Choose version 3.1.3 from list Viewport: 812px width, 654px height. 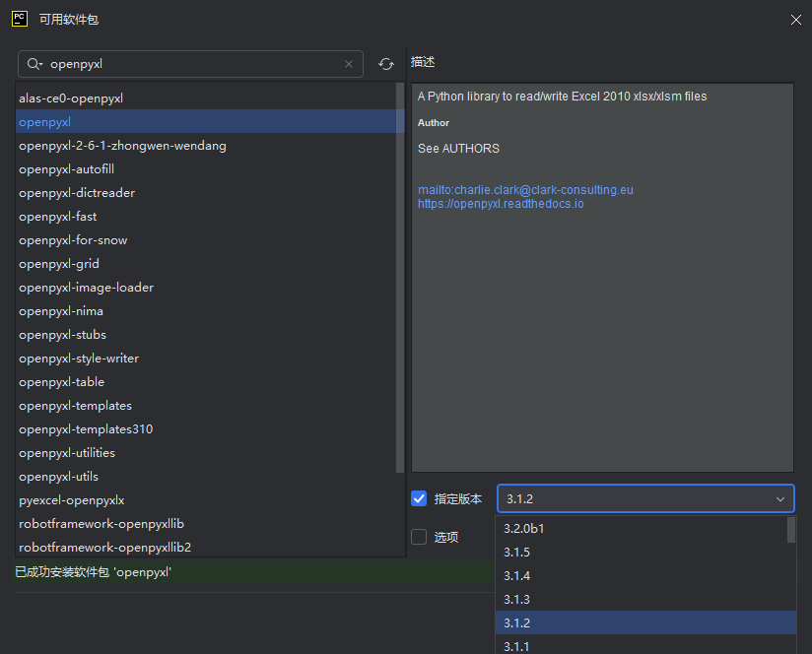tap(645, 599)
